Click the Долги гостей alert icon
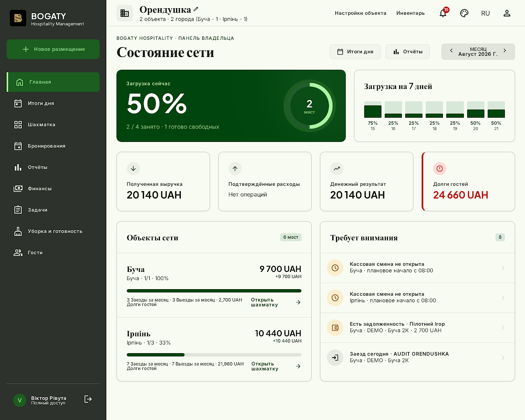 [x=440, y=169]
